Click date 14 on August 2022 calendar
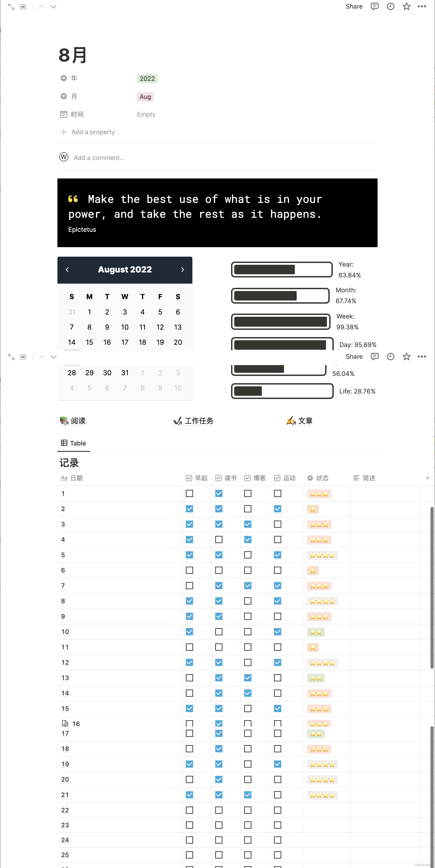 (x=72, y=342)
